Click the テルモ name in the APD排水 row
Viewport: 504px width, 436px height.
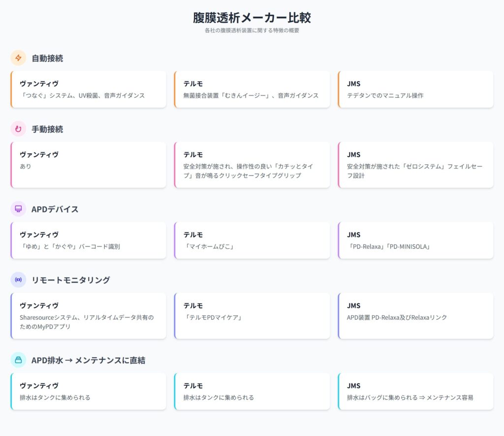pyautogui.click(x=193, y=385)
